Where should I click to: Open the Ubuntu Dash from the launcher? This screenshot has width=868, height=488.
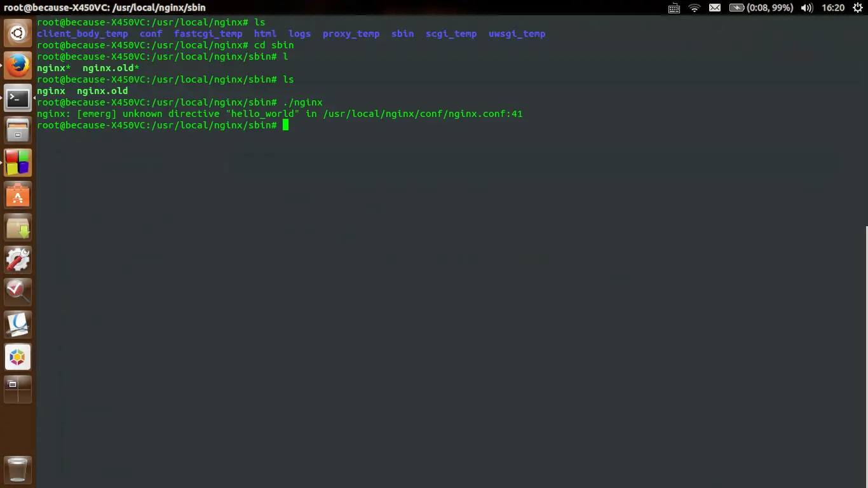[x=18, y=34]
